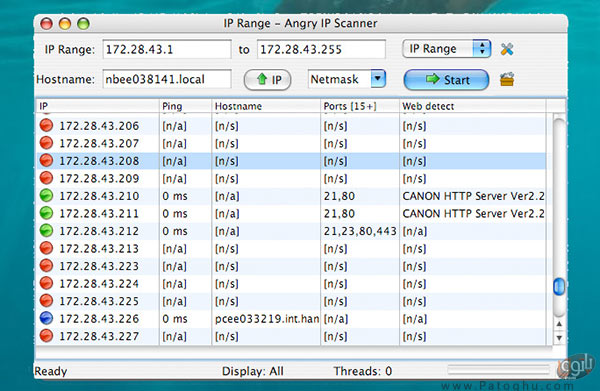Select the row text 172.28.43.226
This screenshot has height=391, width=600.
coord(99,319)
